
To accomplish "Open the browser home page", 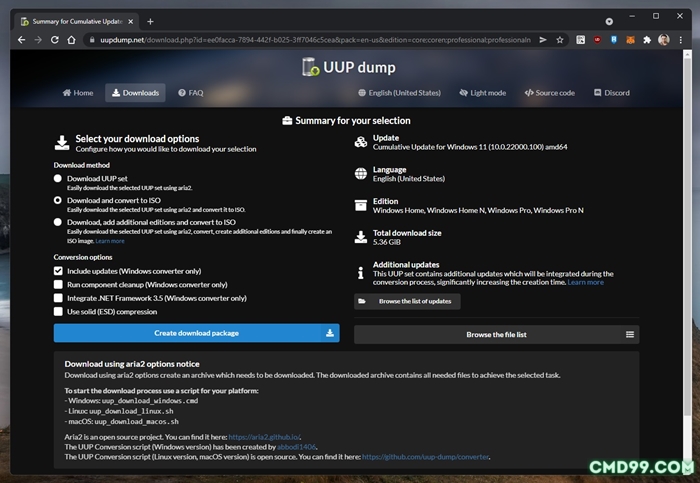I will (71, 40).
